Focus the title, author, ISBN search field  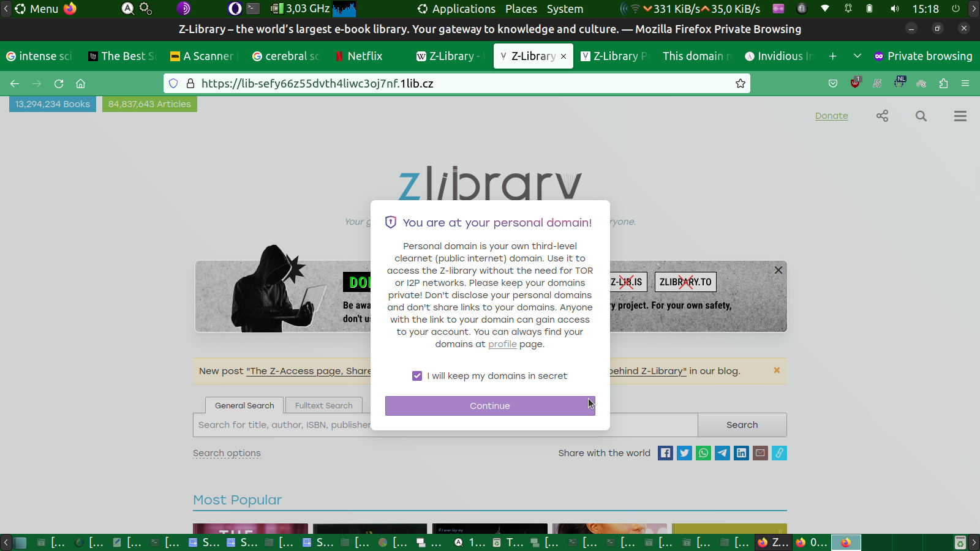point(445,425)
